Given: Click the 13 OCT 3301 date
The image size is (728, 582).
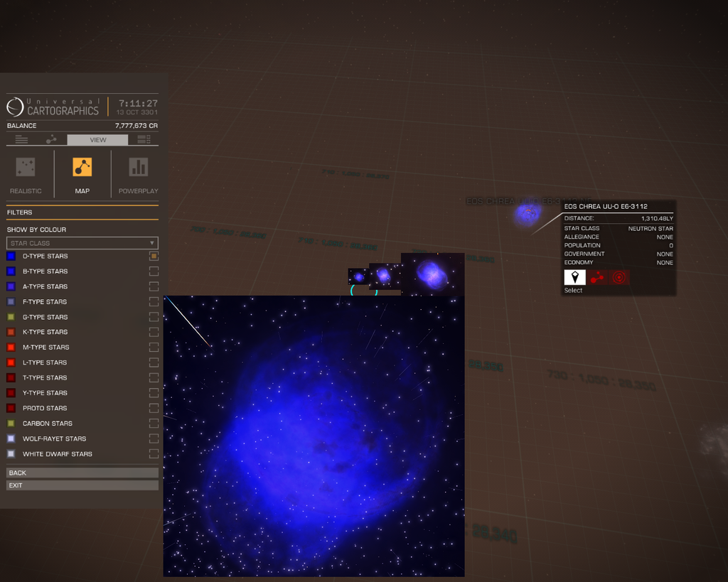Looking at the screenshot, I should click(137, 112).
